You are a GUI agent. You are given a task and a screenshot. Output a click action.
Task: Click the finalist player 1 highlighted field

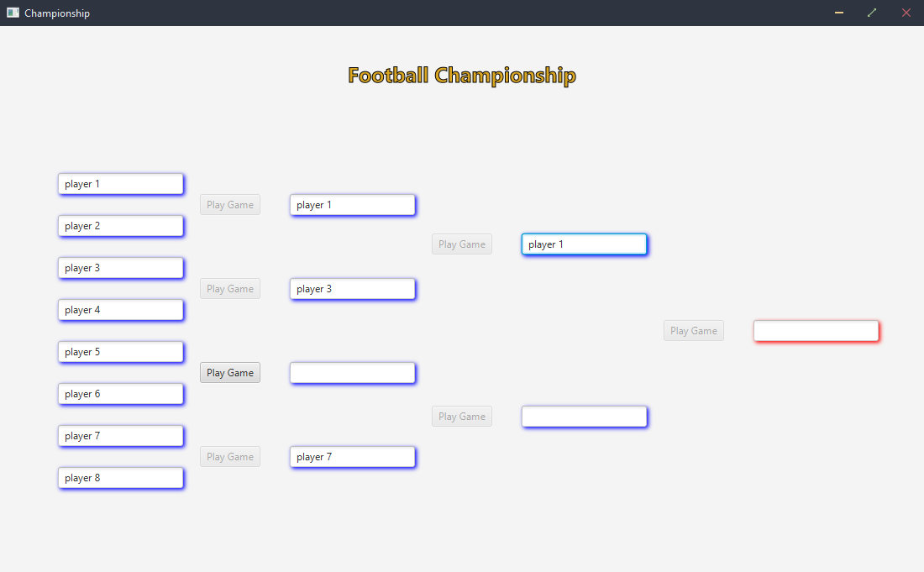(584, 244)
